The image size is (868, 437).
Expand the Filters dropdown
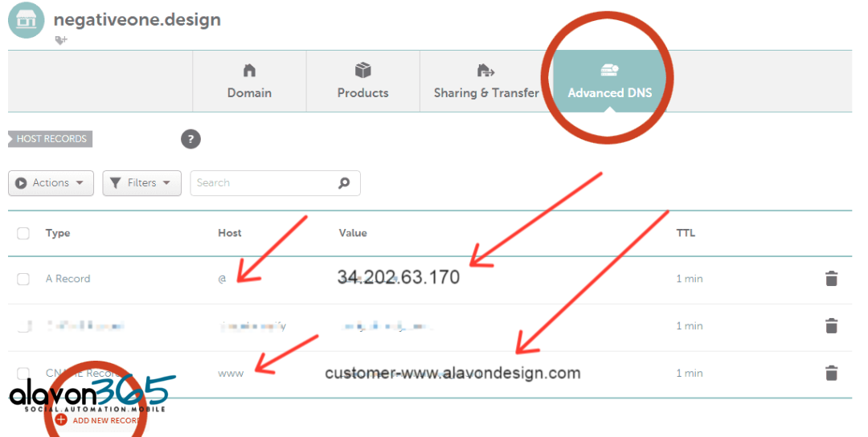click(141, 183)
